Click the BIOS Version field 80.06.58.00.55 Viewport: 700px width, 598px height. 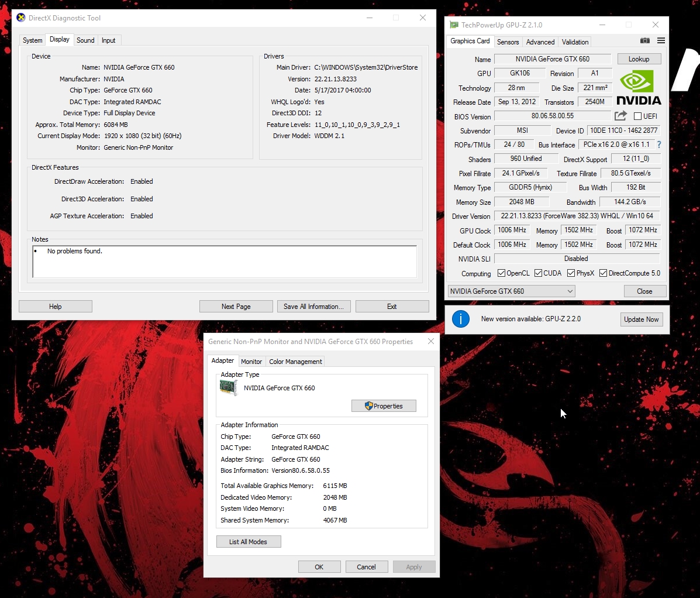click(x=552, y=116)
